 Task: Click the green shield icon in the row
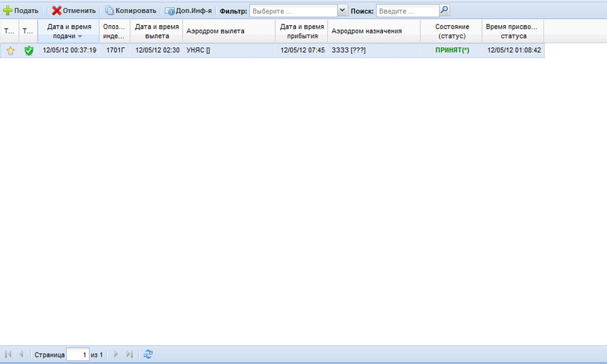click(29, 51)
